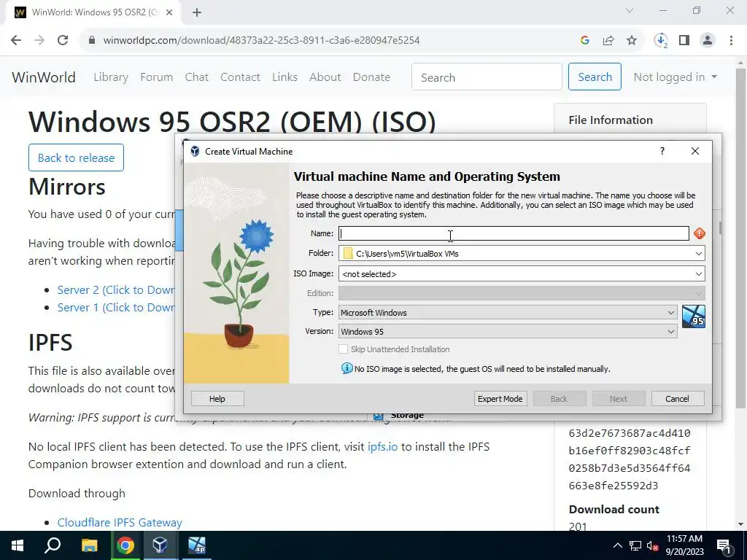Screen dimensions: 747x560
Task: Click Cancel in Create Virtual Machine
Action: coord(678,399)
